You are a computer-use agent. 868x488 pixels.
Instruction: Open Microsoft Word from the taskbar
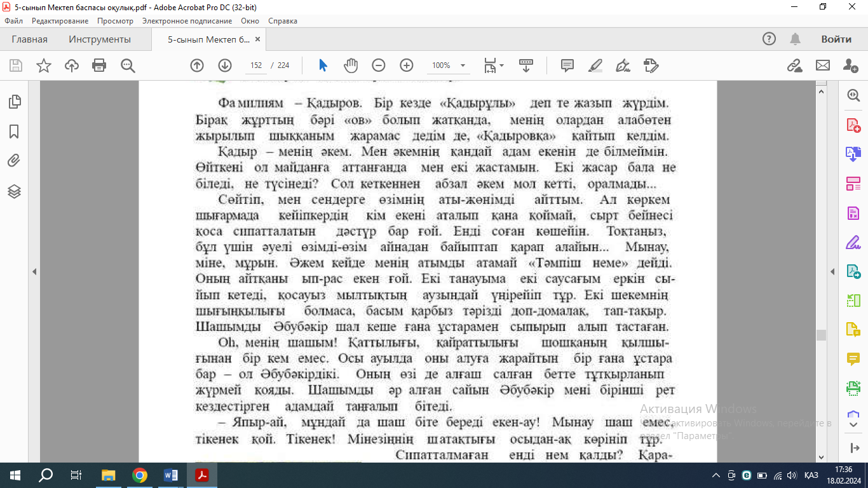pos(171,475)
